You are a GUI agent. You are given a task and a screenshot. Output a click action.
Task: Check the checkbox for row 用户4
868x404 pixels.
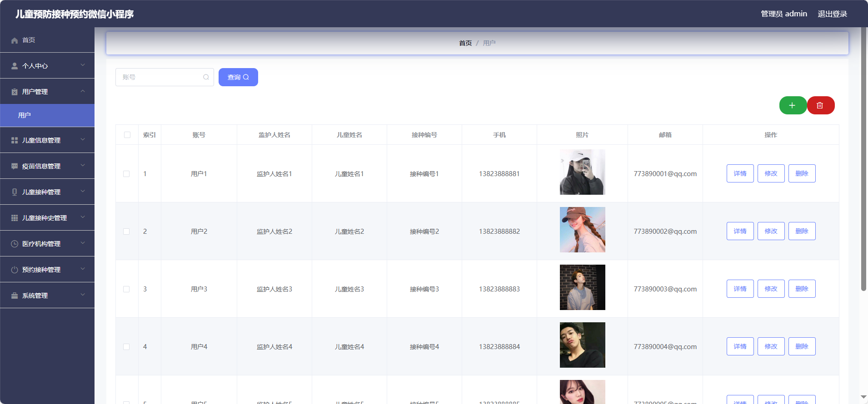[126, 347]
